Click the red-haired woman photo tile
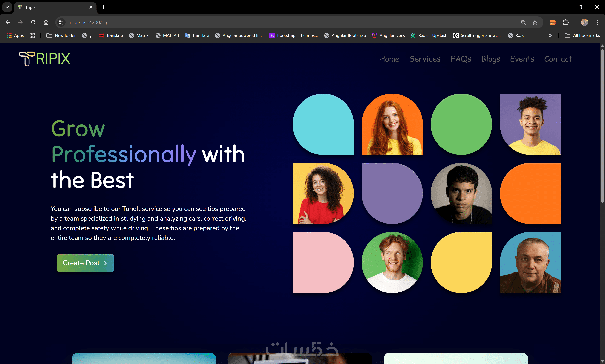Screen dimensions: 605x364 coord(392,124)
